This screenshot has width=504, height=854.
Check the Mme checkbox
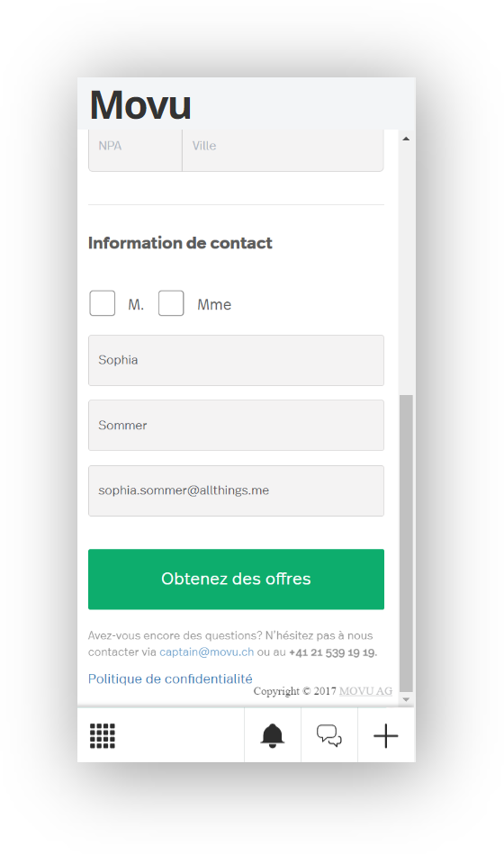(171, 303)
